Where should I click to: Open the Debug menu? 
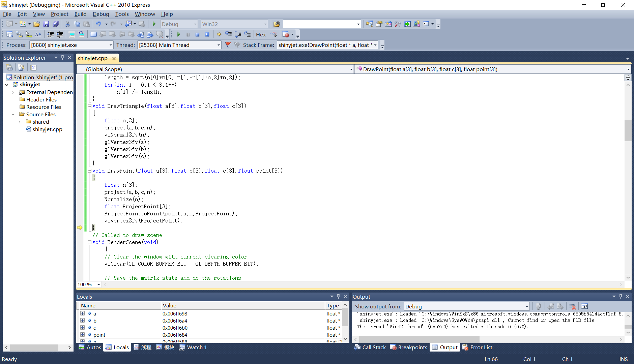101,14
